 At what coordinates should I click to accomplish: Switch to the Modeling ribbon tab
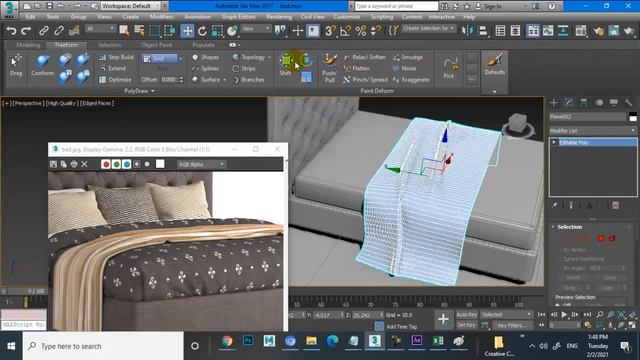point(28,45)
